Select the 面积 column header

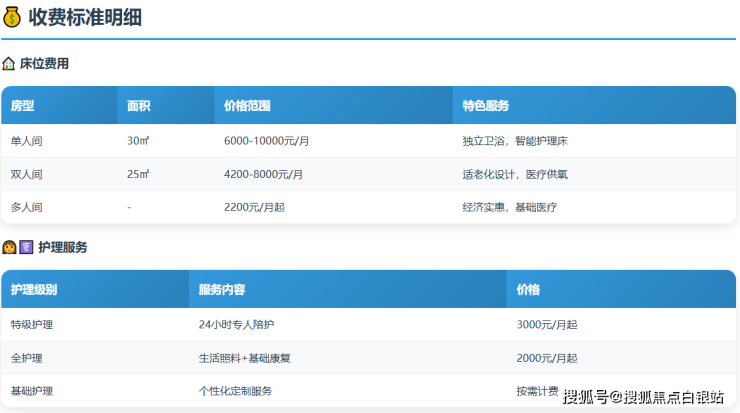click(x=139, y=106)
